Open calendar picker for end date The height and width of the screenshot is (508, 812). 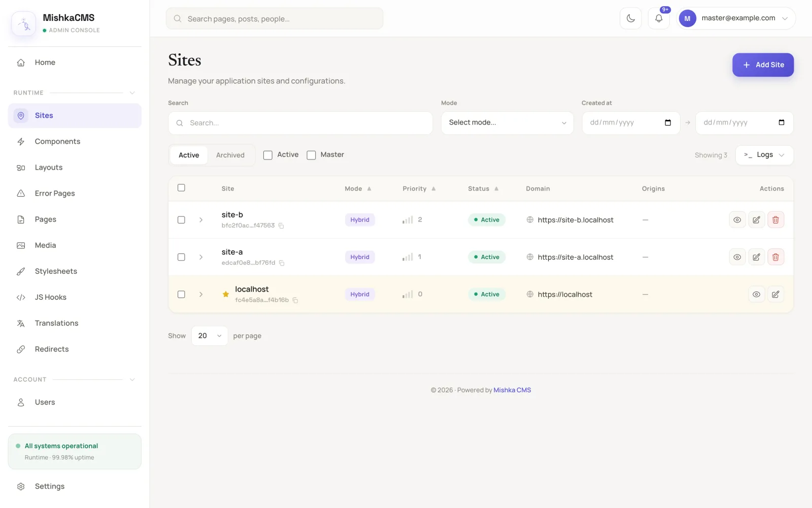pyautogui.click(x=782, y=122)
